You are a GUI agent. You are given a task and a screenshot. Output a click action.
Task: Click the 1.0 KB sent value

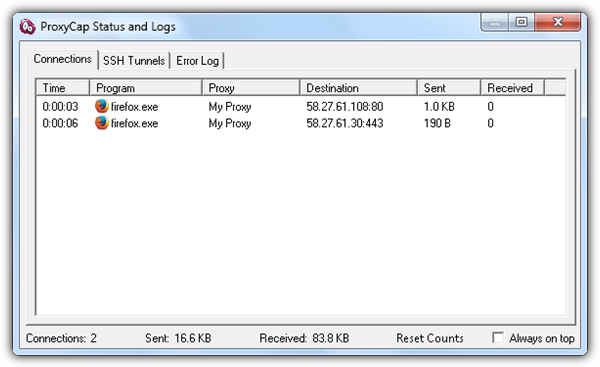[x=439, y=106]
